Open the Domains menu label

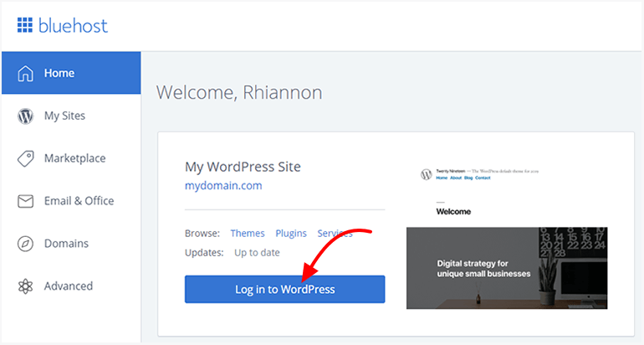(x=67, y=244)
